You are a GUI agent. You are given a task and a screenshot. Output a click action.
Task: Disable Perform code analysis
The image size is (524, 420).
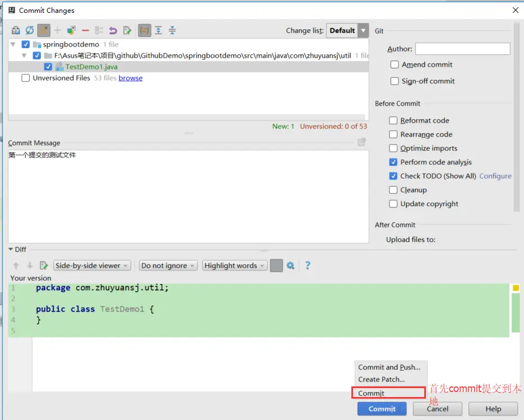click(x=393, y=162)
